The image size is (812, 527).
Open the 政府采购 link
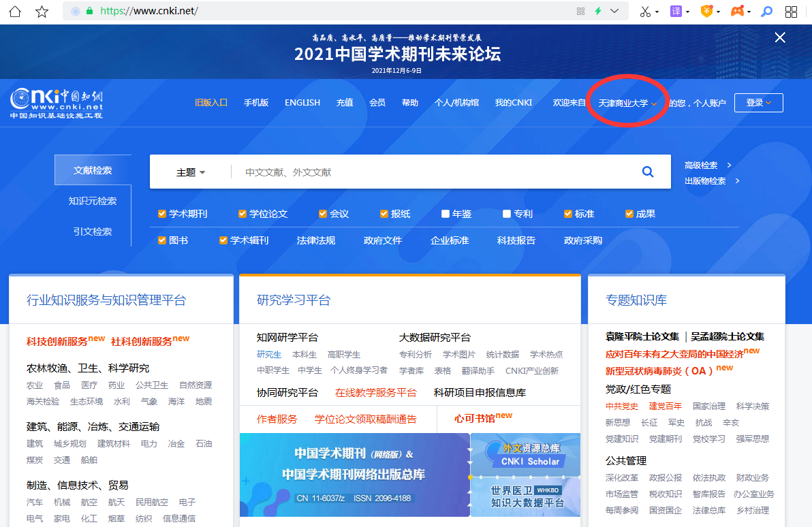[x=583, y=240]
